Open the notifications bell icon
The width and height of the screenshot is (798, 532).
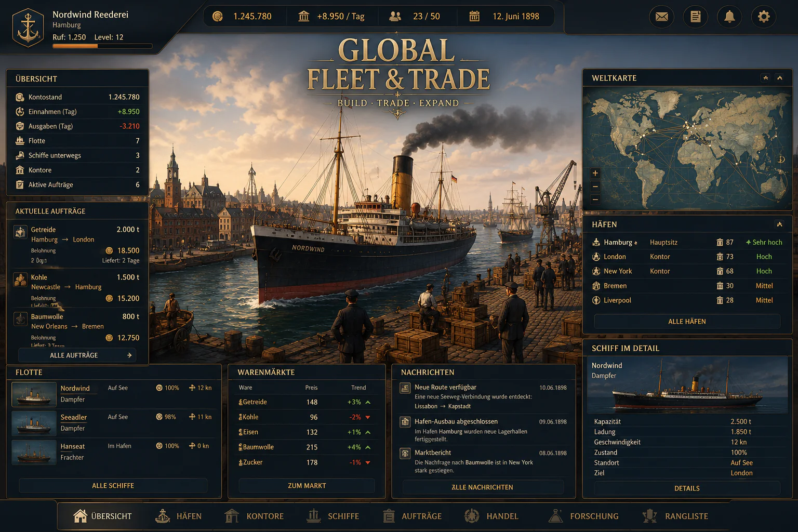click(x=729, y=17)
